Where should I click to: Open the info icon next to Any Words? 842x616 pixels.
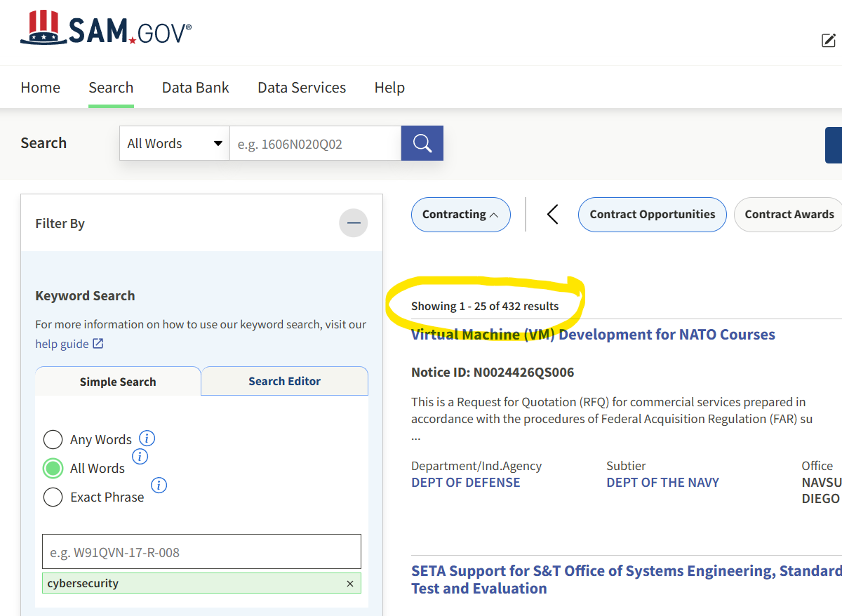[x=147, y=437]
